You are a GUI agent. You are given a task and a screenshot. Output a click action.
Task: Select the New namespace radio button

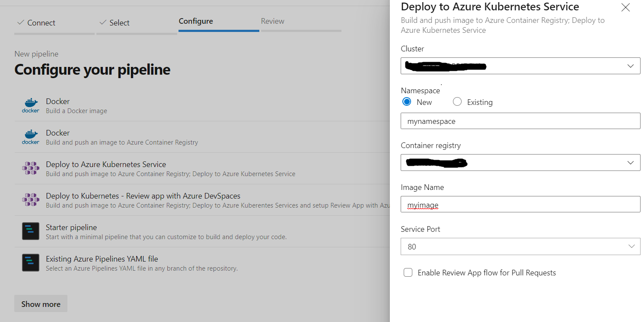point(407,102)
